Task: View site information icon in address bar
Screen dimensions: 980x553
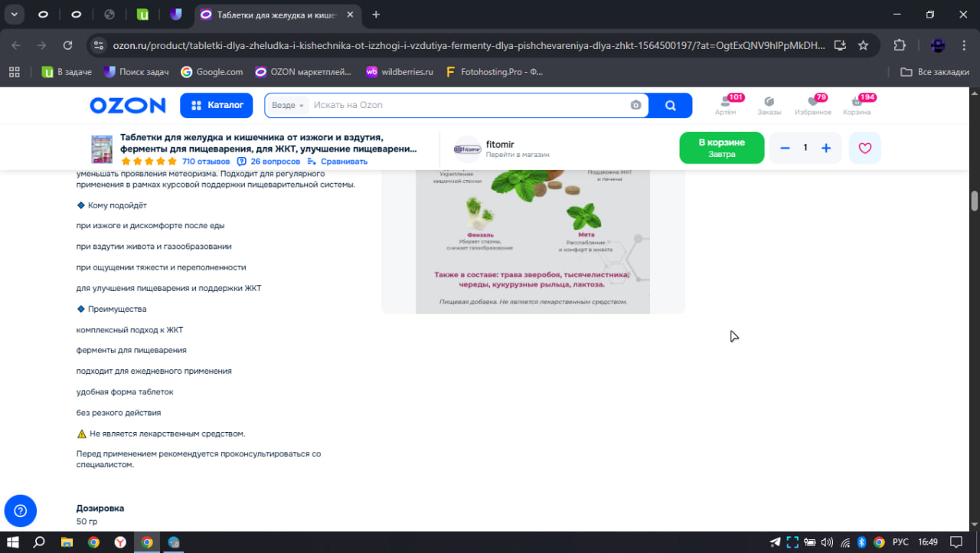Action: 99,45
